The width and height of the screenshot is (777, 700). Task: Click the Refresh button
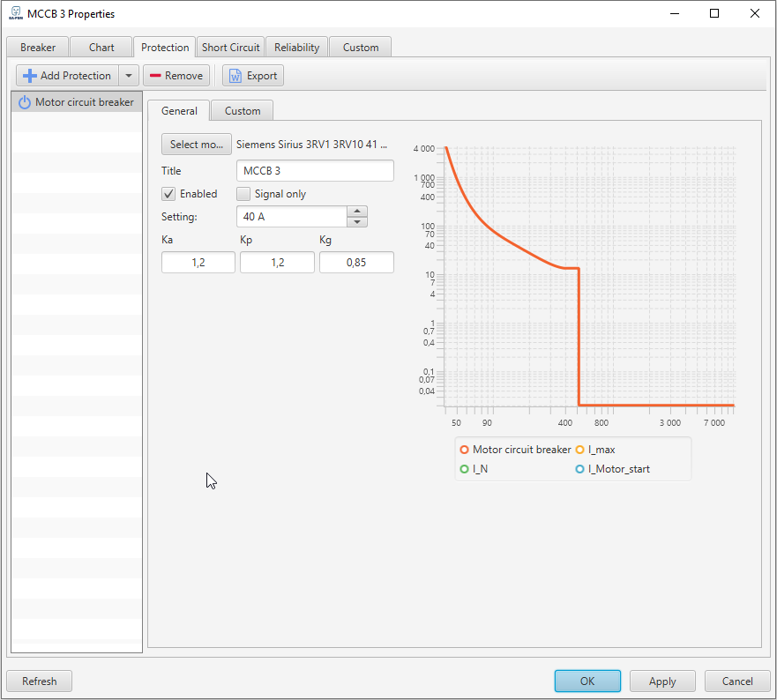[x=40, y=681]
